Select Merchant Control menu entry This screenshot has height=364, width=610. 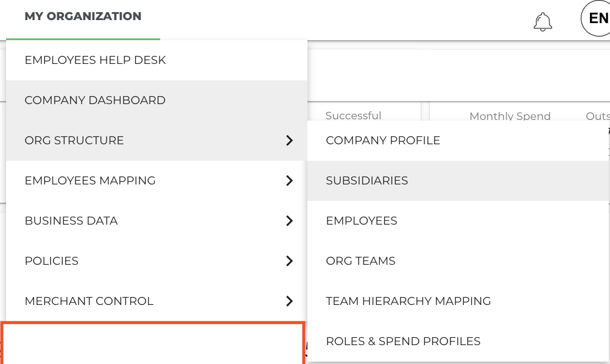(157, 301)
